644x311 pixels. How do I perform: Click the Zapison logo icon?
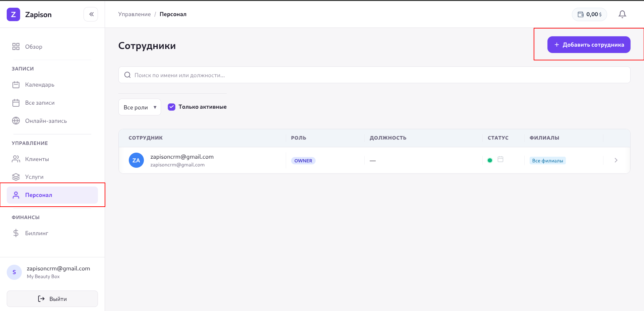point(13,14)
